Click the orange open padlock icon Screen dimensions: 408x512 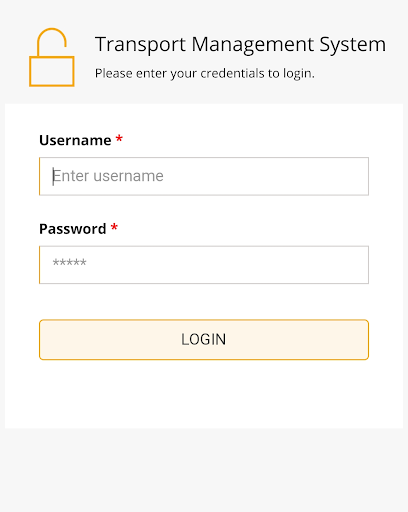tap(52, 57)
